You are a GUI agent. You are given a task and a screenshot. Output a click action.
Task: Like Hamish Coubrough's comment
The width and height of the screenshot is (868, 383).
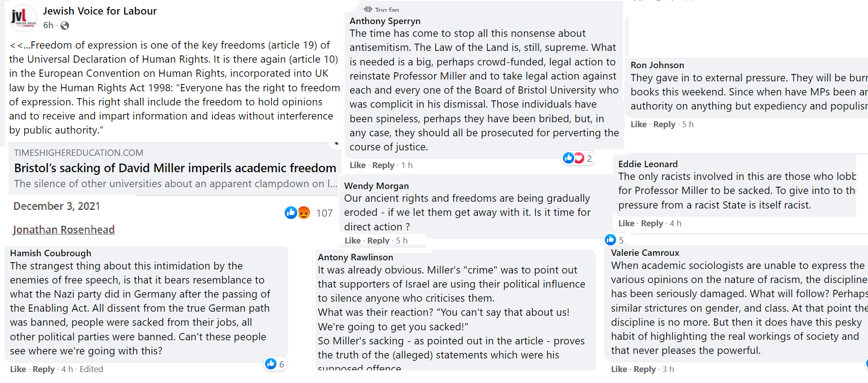click(18, 369)
